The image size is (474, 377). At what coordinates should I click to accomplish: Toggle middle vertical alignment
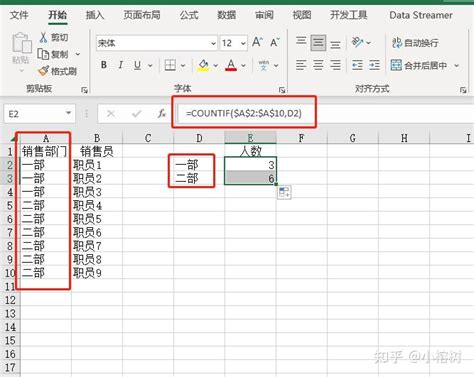tap(318, 42)
